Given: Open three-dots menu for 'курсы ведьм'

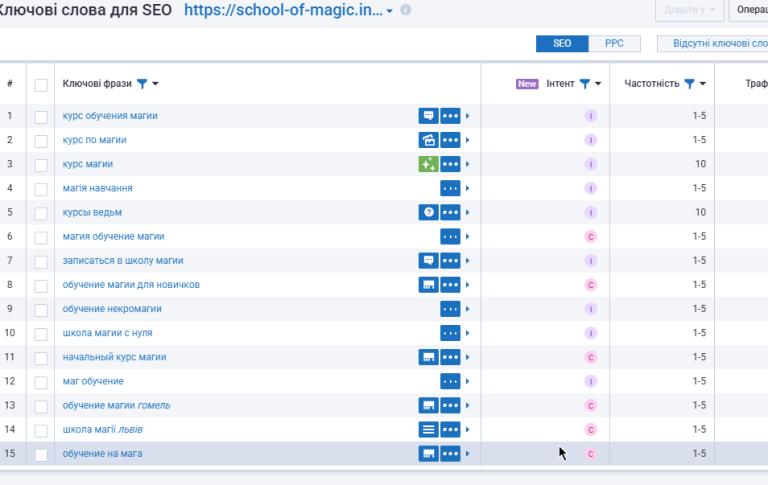Looking at the screenshot, I should (450, 213).
